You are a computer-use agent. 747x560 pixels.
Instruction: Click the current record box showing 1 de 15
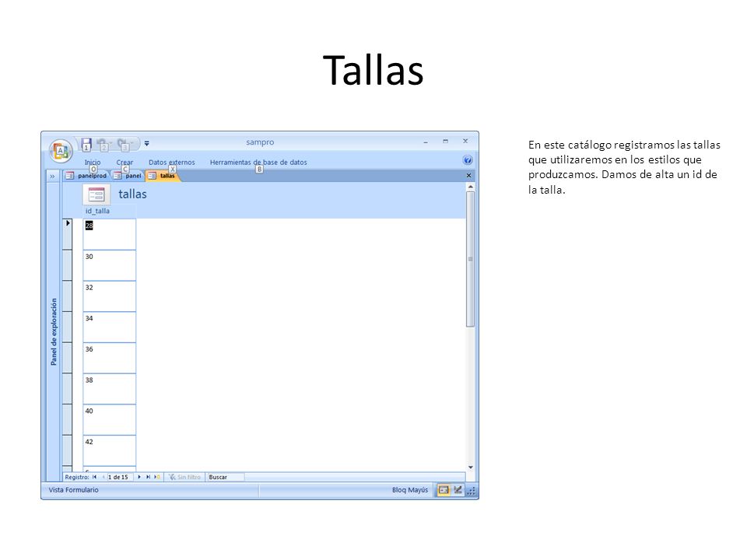pos(121,477)
